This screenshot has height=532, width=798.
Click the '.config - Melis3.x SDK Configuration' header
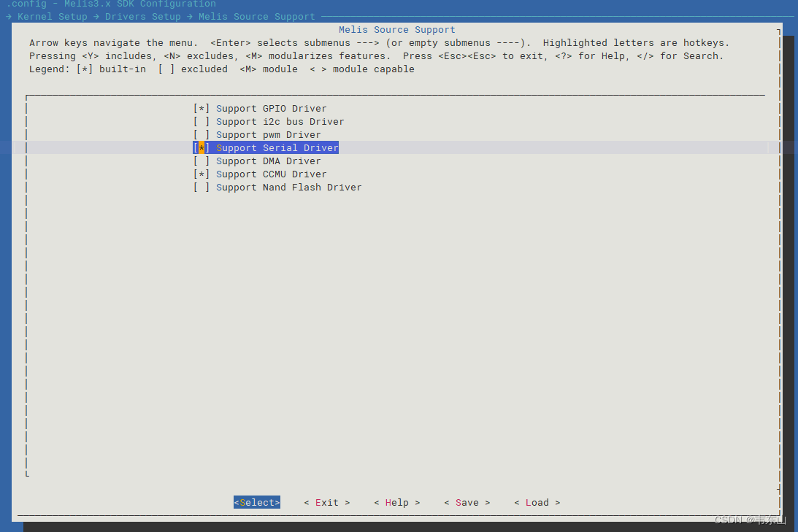pyautogui.click(x=111, y=4)
